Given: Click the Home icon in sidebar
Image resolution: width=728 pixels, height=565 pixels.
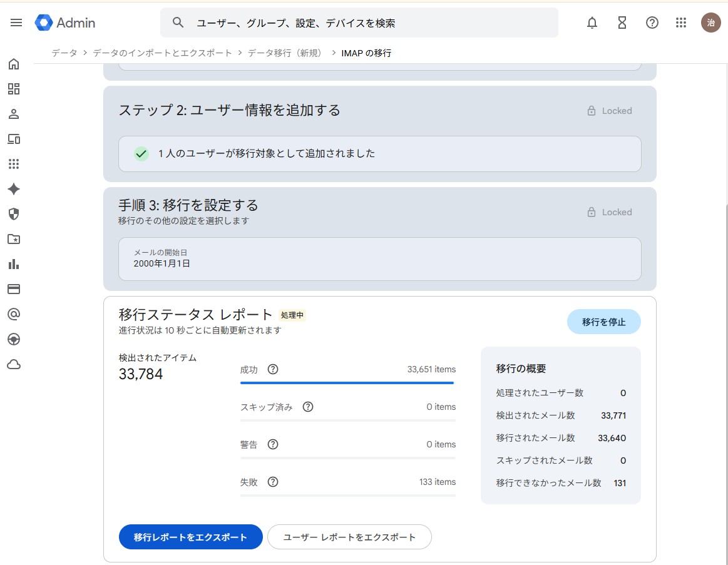Looking at the screenshot, I should [14, 64].
